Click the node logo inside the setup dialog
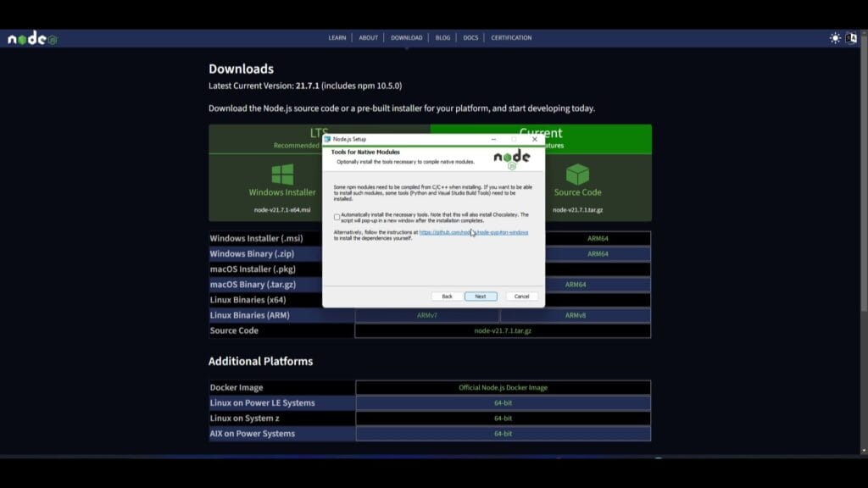 512,158
